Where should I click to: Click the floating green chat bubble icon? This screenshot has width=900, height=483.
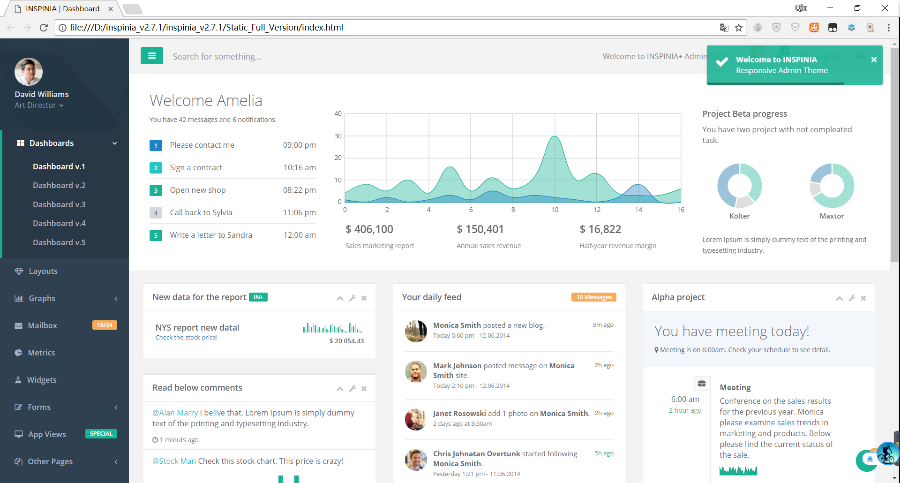(x=866, y=460)
